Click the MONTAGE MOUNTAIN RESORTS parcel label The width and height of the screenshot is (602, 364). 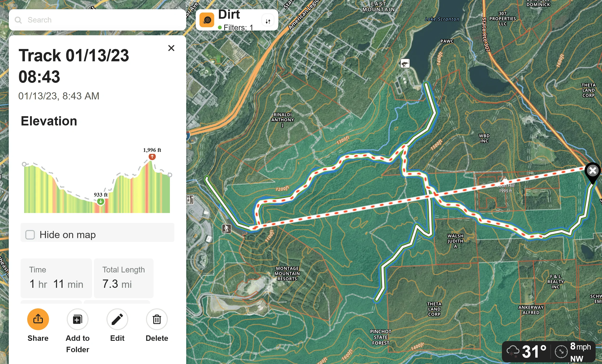[x=287, y=274]
